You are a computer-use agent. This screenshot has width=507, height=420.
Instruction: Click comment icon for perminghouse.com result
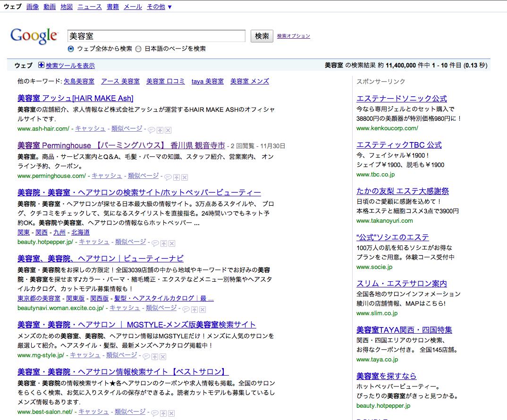(x=168, y=177)
